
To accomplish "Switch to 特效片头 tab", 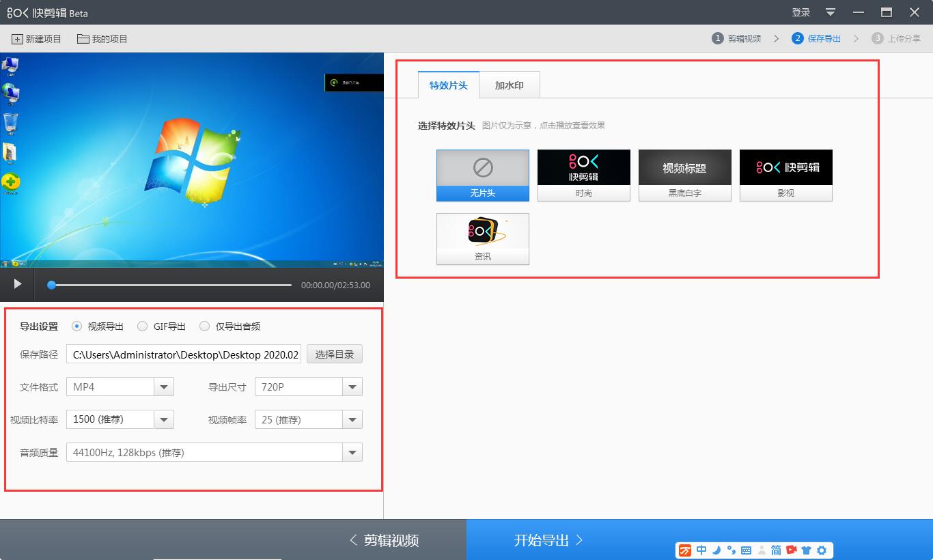I will coord(449,85).
